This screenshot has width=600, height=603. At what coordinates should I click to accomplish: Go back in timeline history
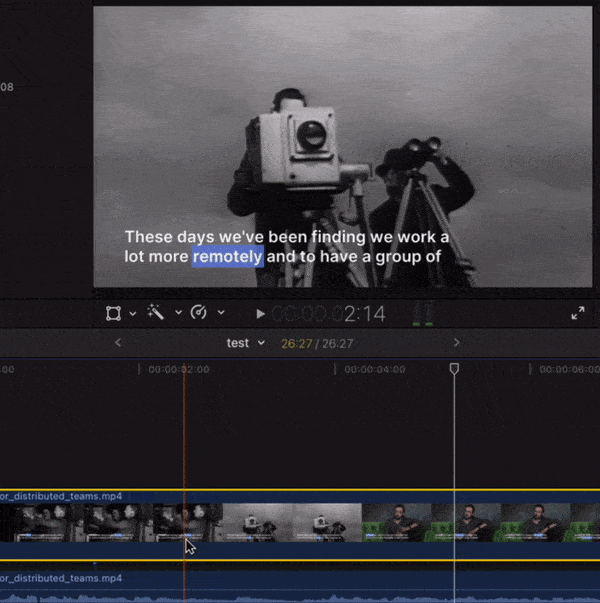pos(118,343)
